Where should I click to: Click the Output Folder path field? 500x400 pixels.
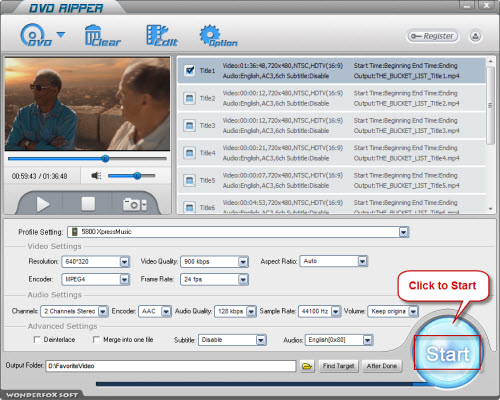pyautogui.click(x=171, y=366)
